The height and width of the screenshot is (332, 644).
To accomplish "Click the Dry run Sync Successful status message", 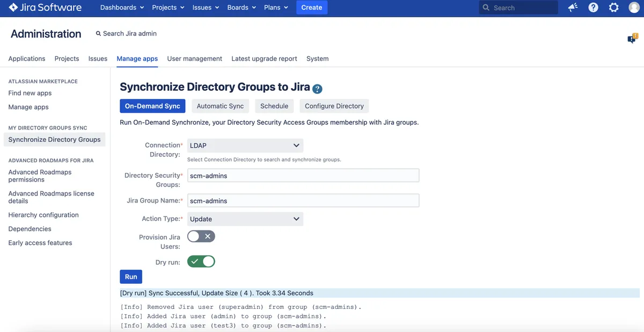I will 379,293.
